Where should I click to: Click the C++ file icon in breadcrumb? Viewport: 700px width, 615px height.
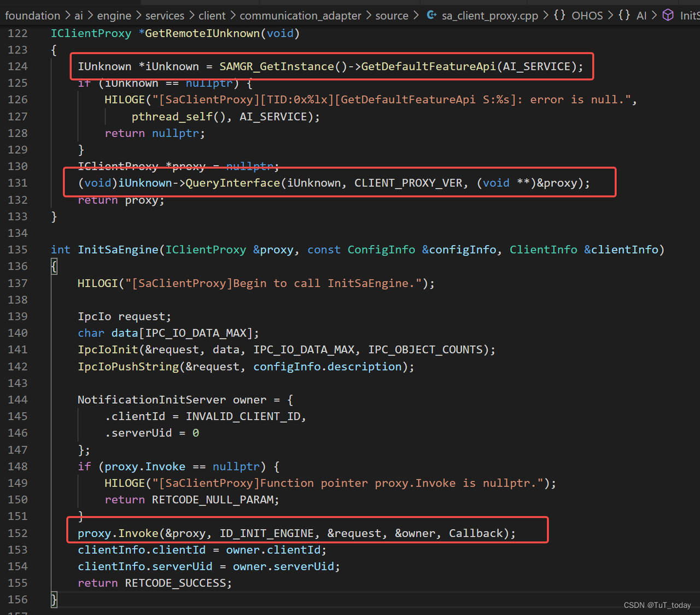coord(431,15)
